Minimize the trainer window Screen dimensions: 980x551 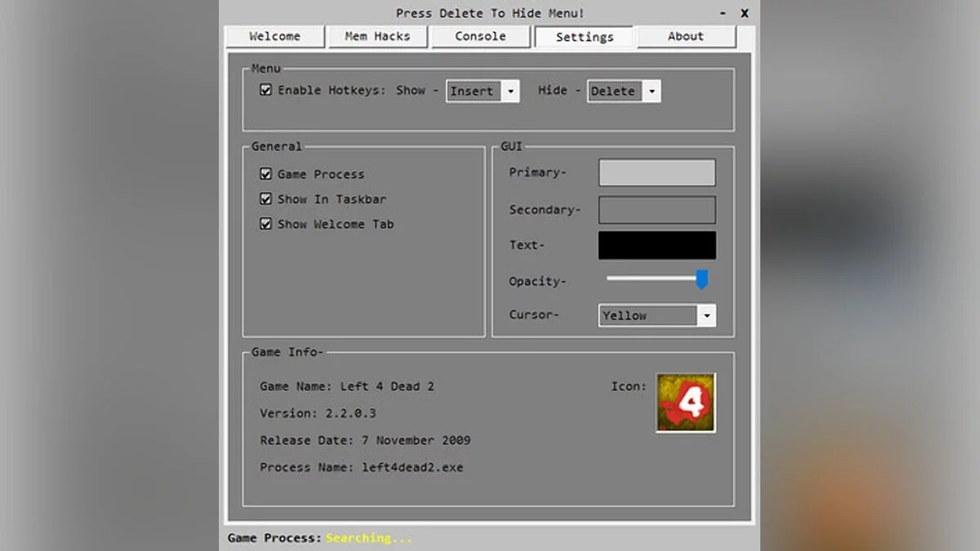click(723, 13)
